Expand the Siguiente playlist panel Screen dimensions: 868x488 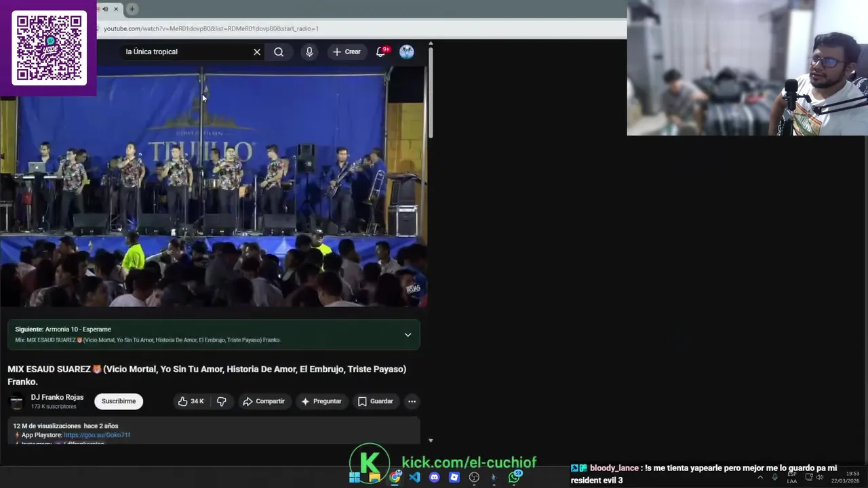coord(408,335)
